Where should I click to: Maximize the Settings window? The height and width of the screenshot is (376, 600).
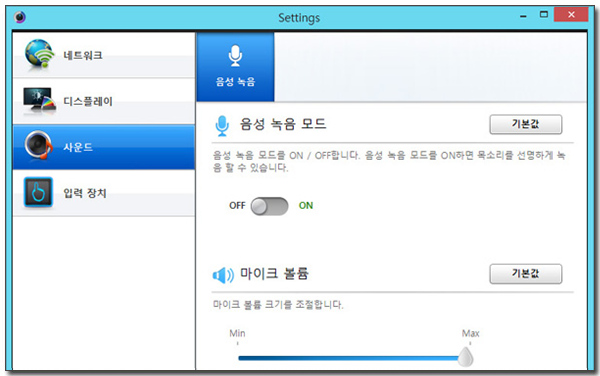543,15
